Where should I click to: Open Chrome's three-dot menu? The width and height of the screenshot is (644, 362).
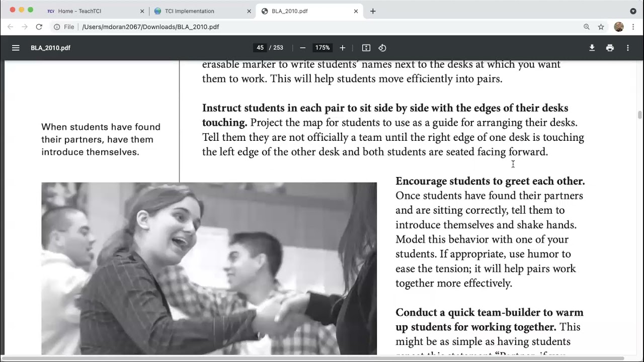point(633,27)
